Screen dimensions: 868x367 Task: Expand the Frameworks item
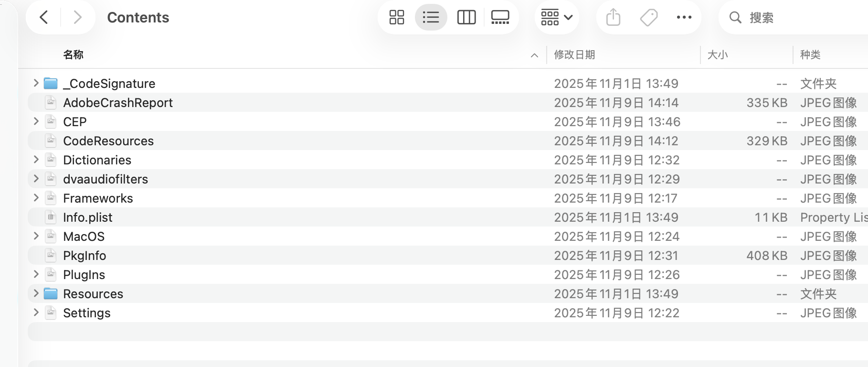click(36, 198)
